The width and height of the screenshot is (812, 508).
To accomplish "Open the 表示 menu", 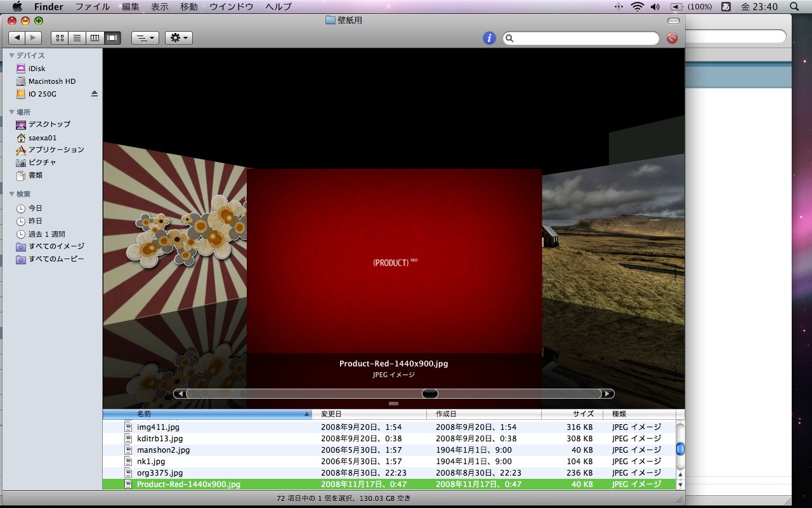I will point(160,7).
